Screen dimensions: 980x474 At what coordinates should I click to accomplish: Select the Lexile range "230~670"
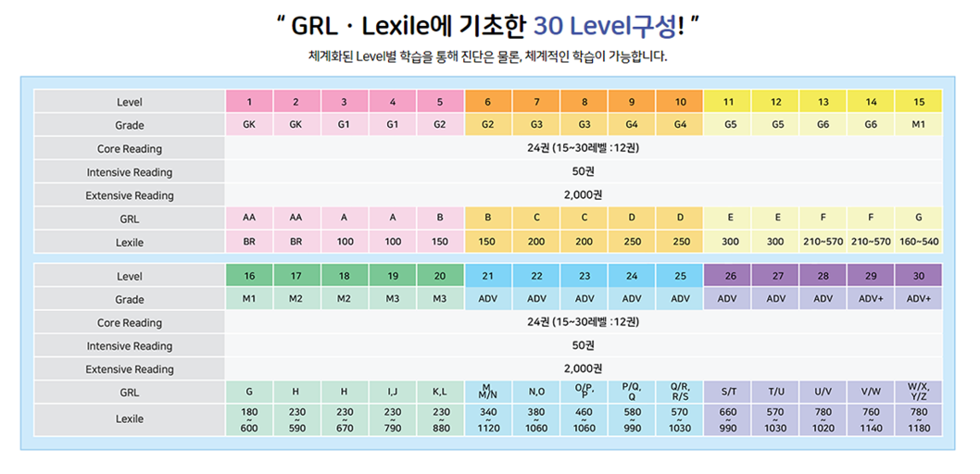point(345,420)
